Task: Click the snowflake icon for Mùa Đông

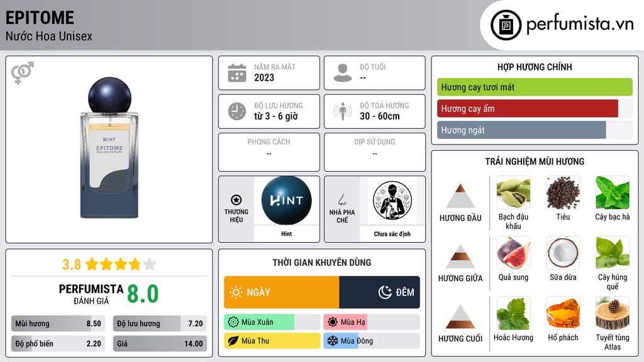Action: [x=333, y=341]
